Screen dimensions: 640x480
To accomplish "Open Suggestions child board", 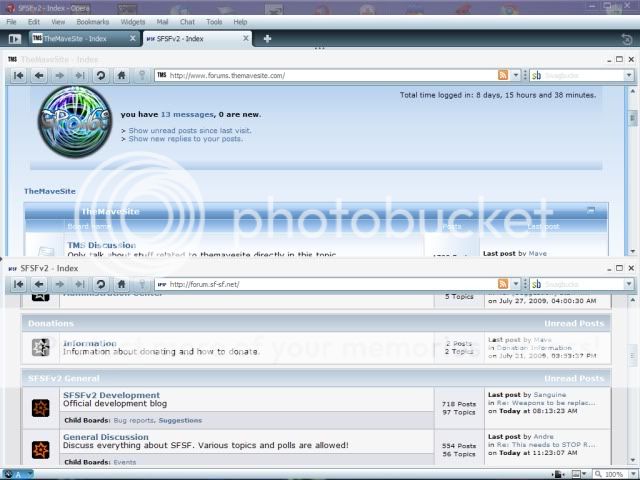I will coord(180,420).
